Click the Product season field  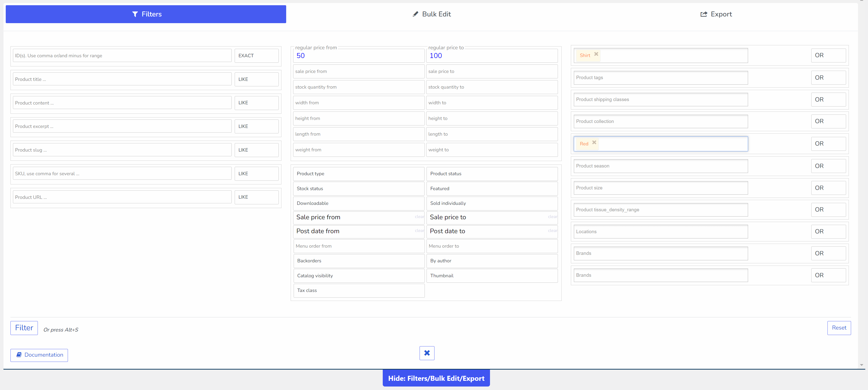pyautogui.click(x=660, y=166)
